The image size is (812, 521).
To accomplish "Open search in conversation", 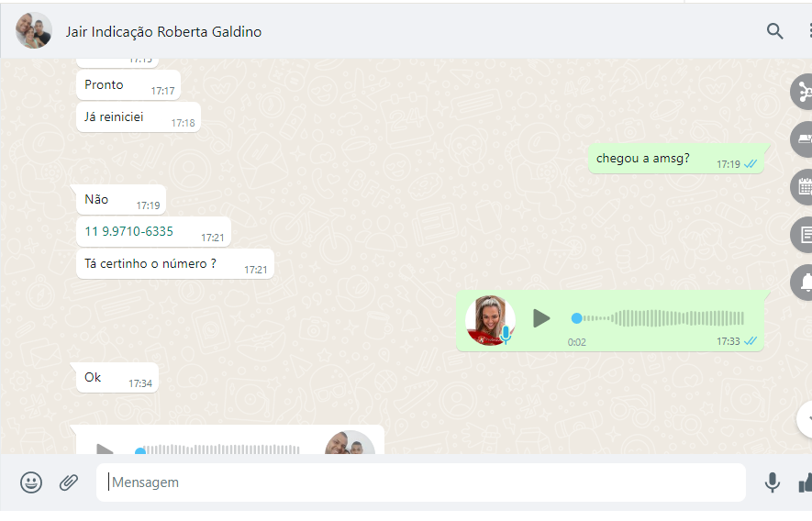I will click(775, 31).
